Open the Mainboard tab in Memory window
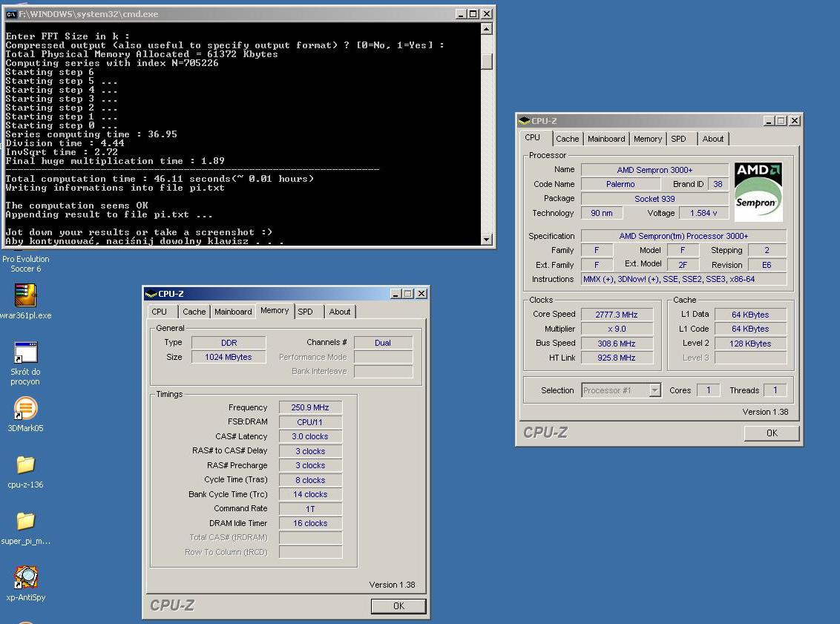The height and width of the screenshot is (624, 840). pyautogui.click(x=233, y=311)
